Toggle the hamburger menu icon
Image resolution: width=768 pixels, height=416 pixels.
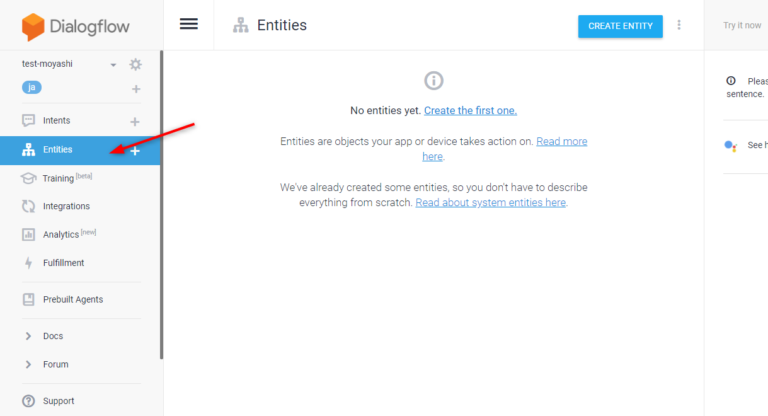click(x=188, y=25)
